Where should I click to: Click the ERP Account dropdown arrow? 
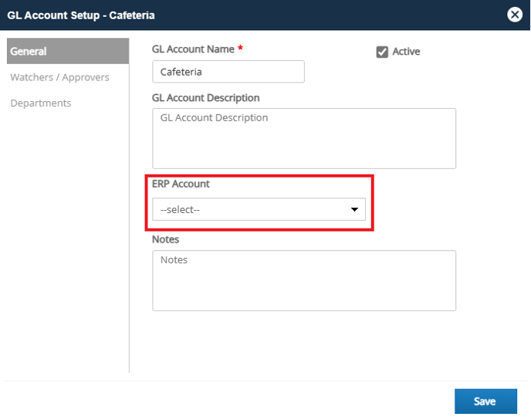[x=354, y=210]
